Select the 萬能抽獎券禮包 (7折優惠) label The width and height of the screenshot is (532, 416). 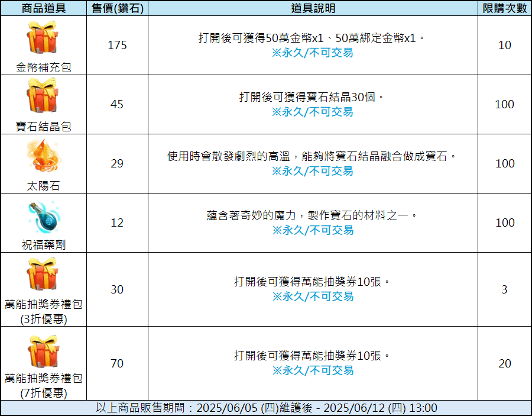[x=43, y=385]
